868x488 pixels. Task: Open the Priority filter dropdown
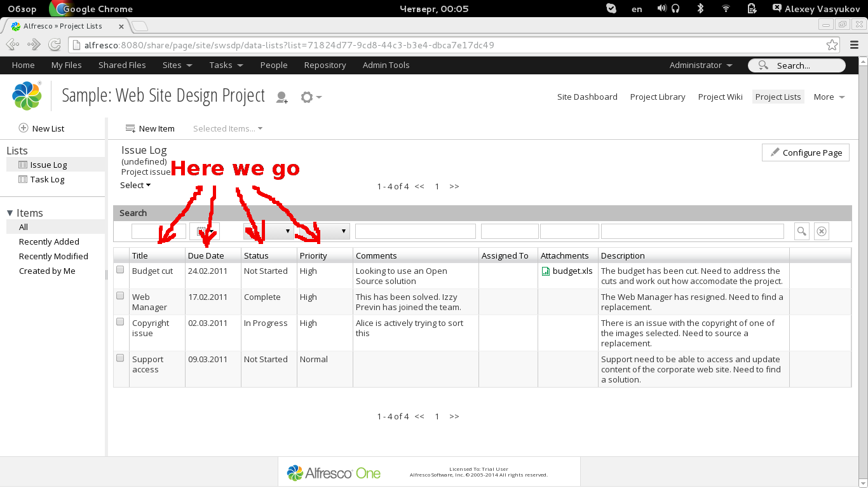[325, 231]
